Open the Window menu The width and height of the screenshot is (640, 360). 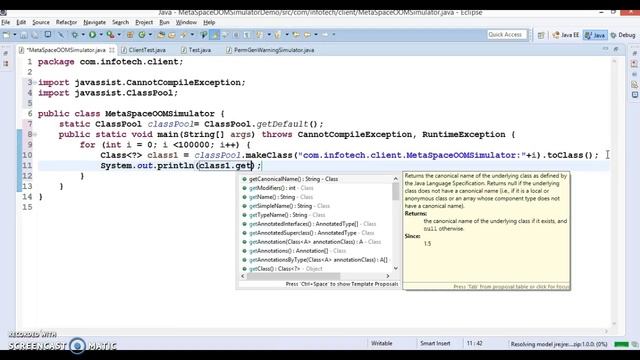(x=186, y=22)
